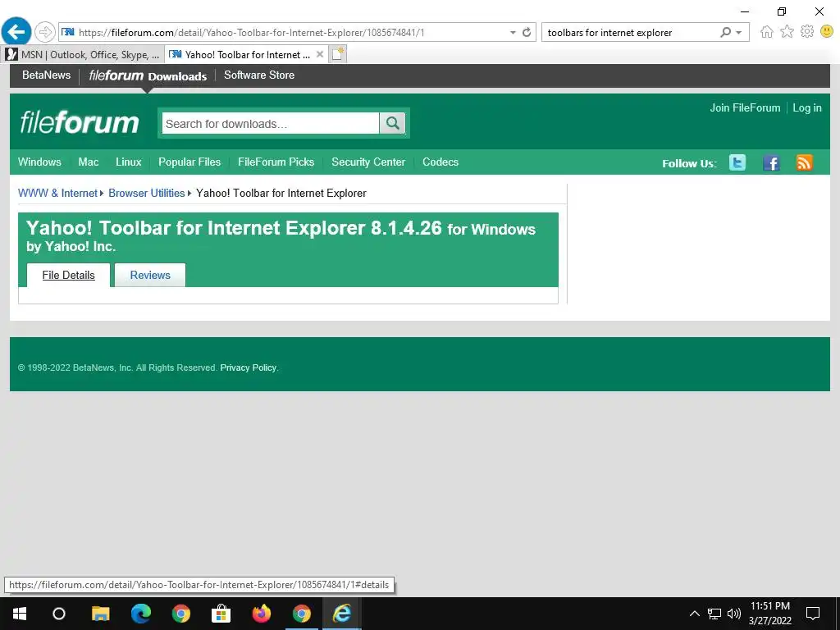Viewport: 840px width, 630px height.
Task: Click the "by Yahoo! Inc." text
Action: [71, 246]
